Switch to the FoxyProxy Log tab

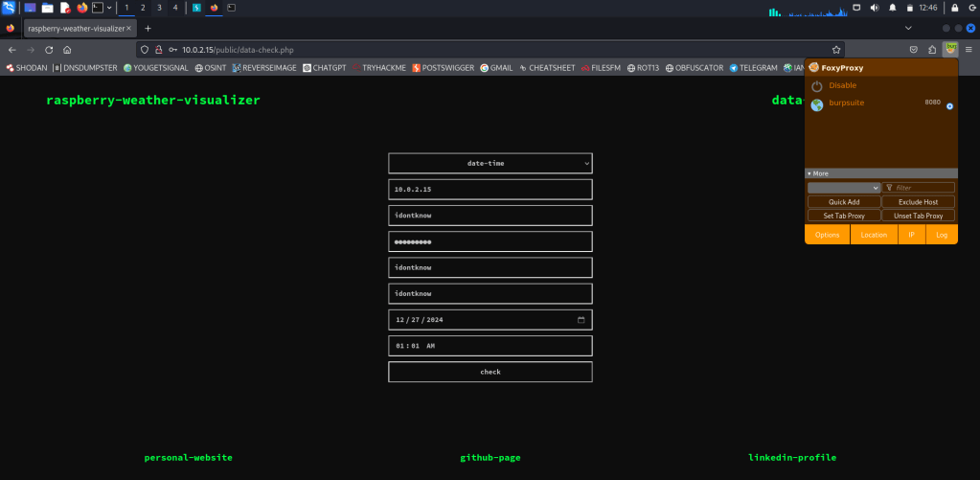point(941,235)
